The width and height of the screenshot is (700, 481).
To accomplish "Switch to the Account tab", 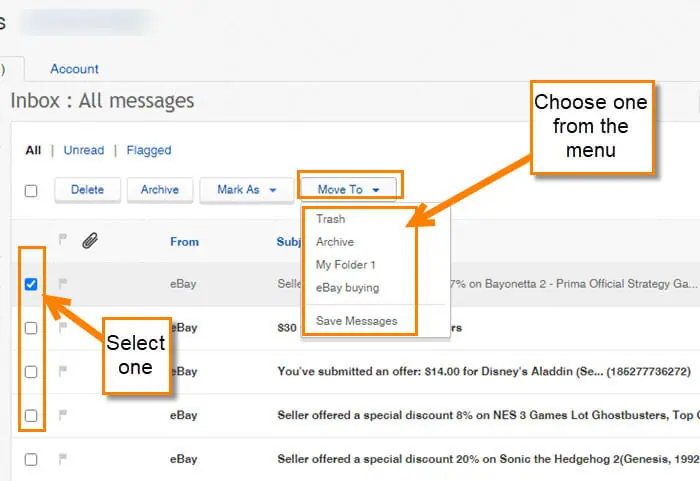I will pyautogui.click(x=74, y=69).
